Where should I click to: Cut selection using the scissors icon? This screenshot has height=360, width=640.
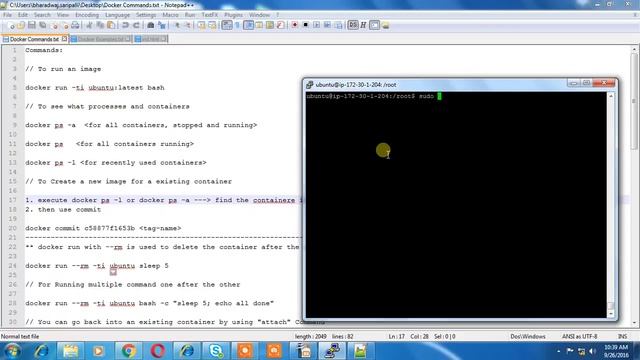(89, 25)
